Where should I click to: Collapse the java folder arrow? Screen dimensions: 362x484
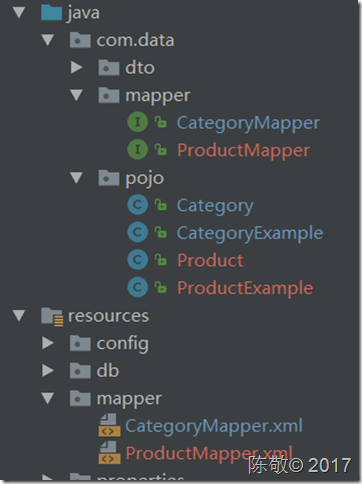19,13
